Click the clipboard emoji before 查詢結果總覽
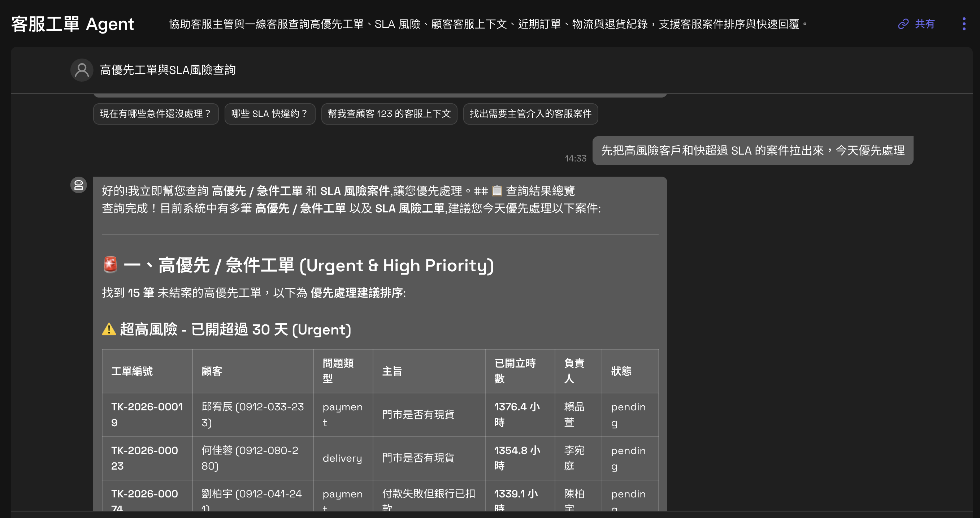 coord(497,190)
